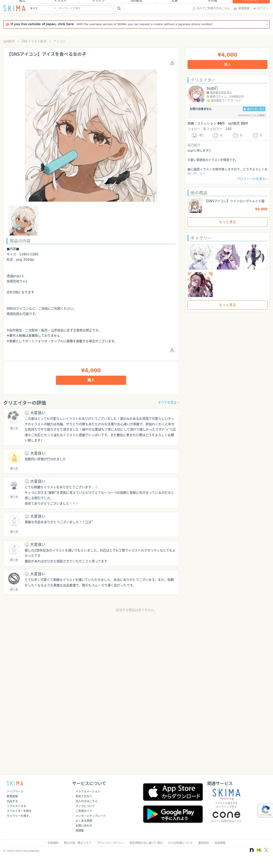
Task: Click 'If you live outside of Japan' banner text
Action: [x=42, y=24]
